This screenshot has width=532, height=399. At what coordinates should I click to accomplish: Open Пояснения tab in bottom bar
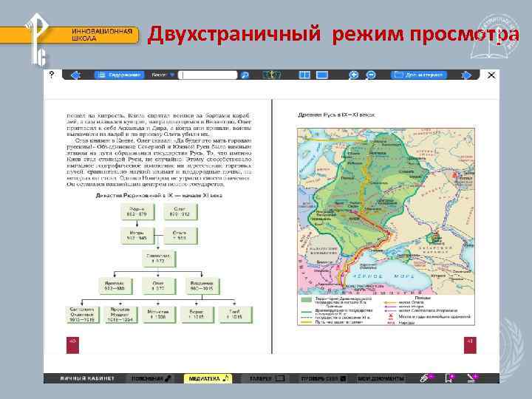151,378
